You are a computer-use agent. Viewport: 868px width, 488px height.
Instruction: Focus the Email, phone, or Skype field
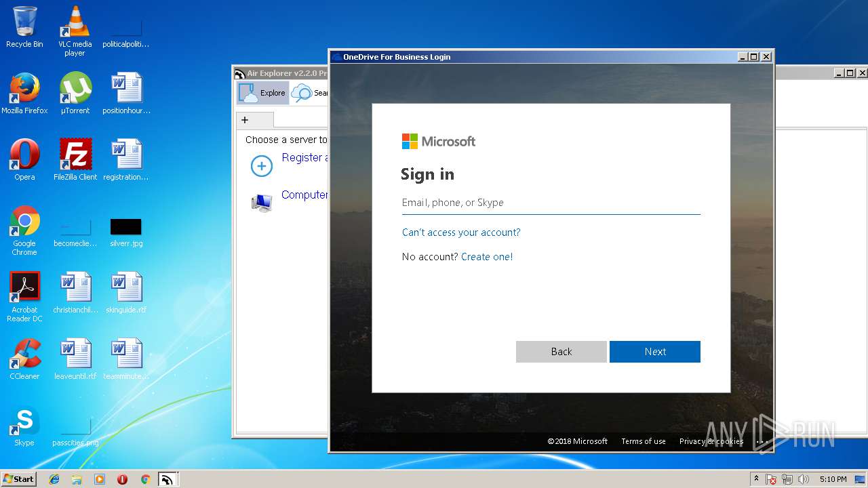click(551, 203)
